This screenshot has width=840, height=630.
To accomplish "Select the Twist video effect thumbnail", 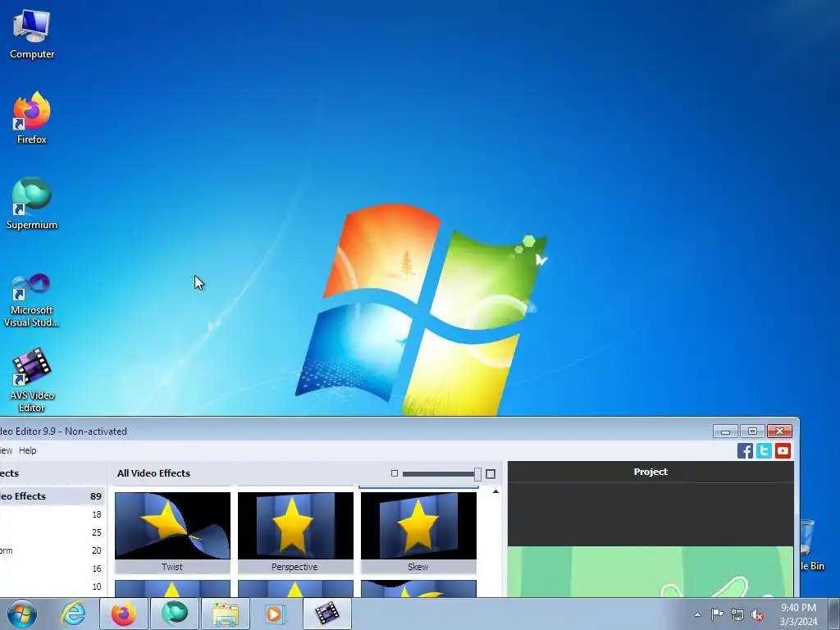I will pos(172,532).
